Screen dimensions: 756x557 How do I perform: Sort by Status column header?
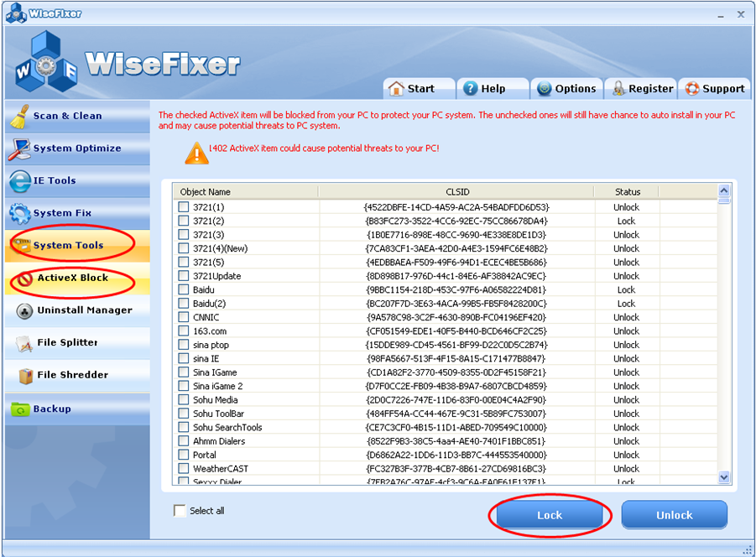[x=627, y=192]
